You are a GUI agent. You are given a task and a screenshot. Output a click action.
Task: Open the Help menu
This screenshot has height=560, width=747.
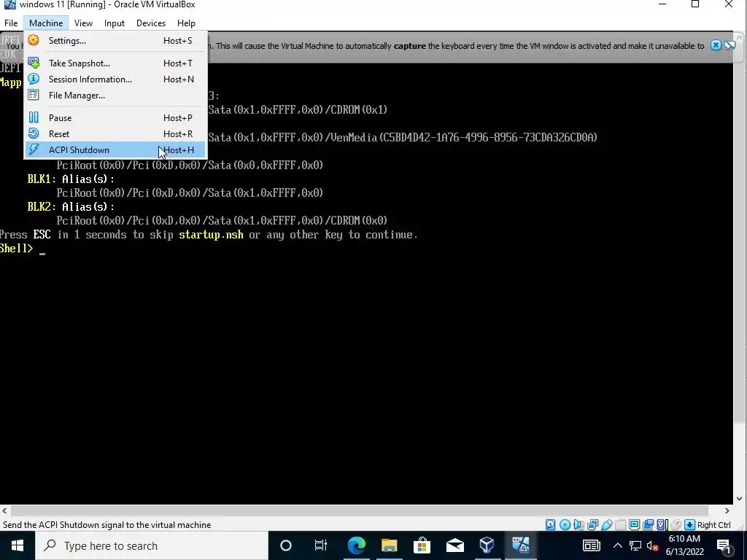coord(186,23)
